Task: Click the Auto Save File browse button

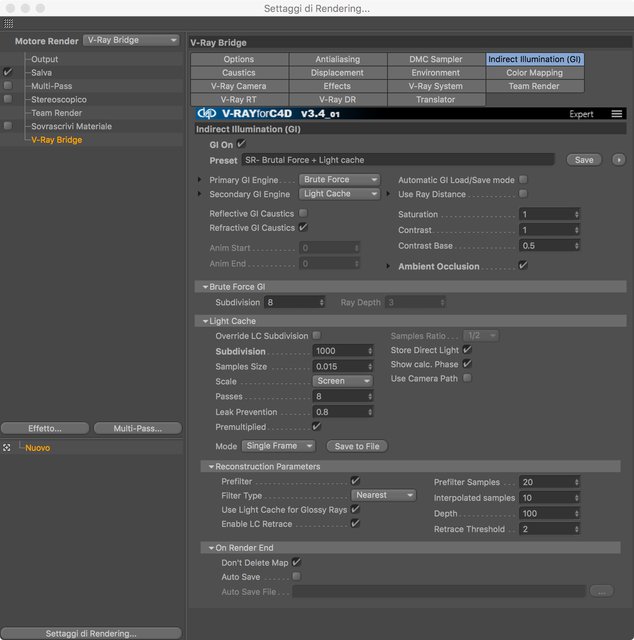Action: [601, 591]
